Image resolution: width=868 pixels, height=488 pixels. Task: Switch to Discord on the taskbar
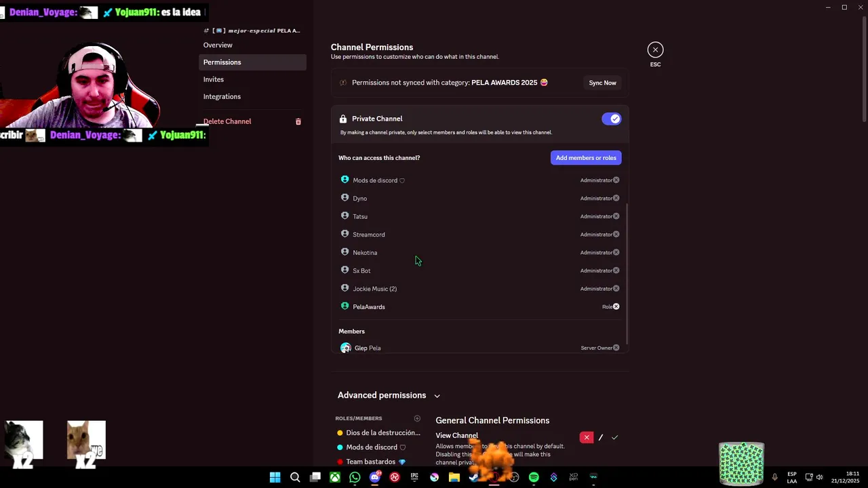pos(375,477)
